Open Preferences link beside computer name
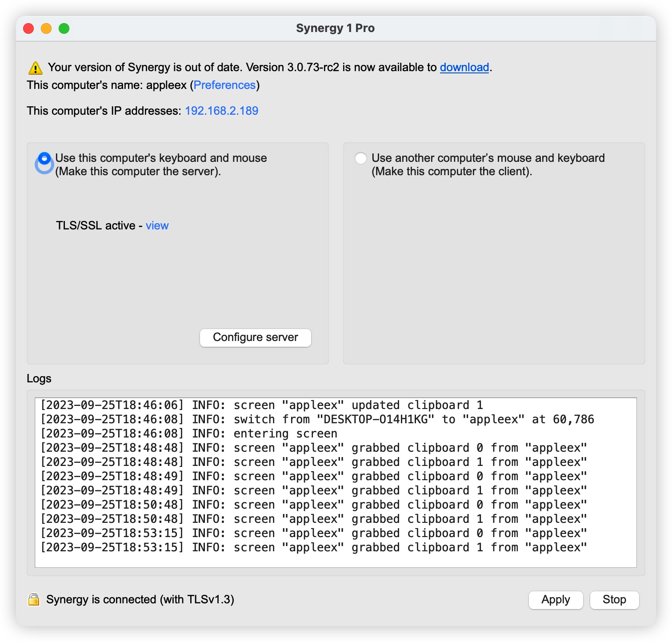672x642 pixels. (224, 85)
